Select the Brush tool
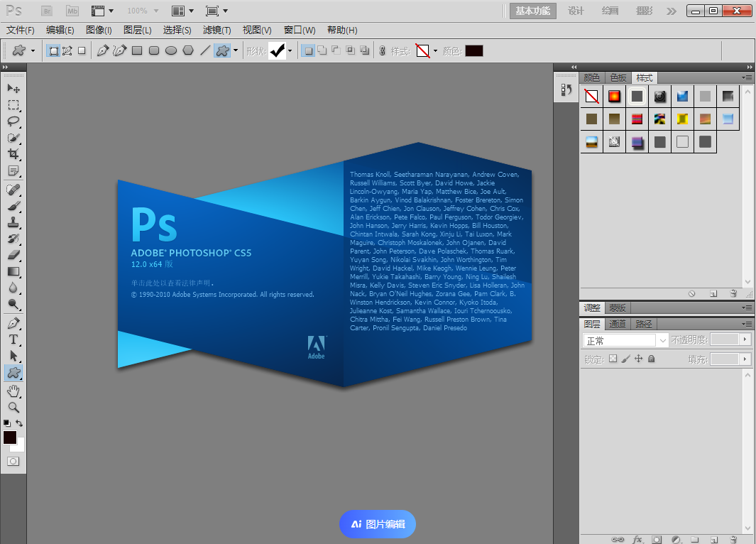 click(x=13, y=206)
